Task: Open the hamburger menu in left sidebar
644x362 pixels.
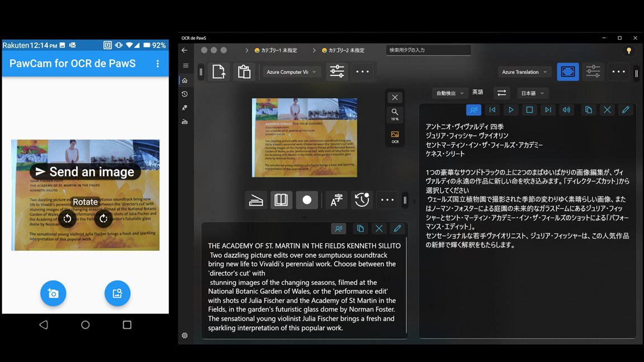Action: pos(186,65)
